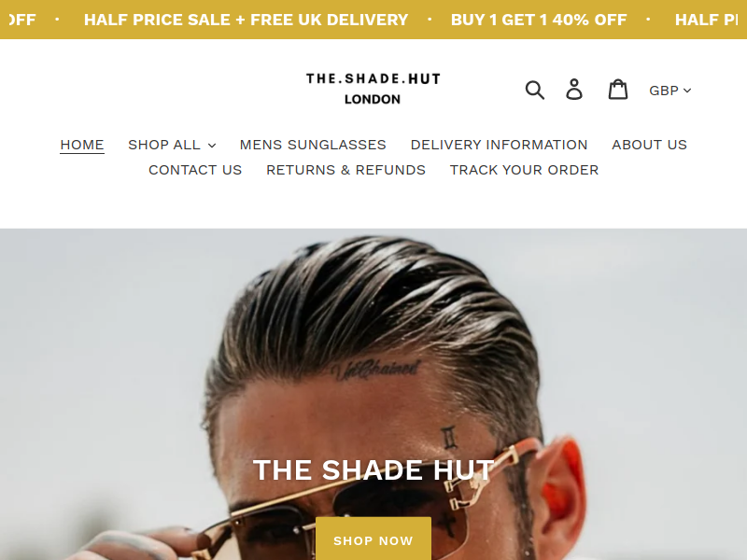Click Half Price Sale banner text

[x=246, y=20]
